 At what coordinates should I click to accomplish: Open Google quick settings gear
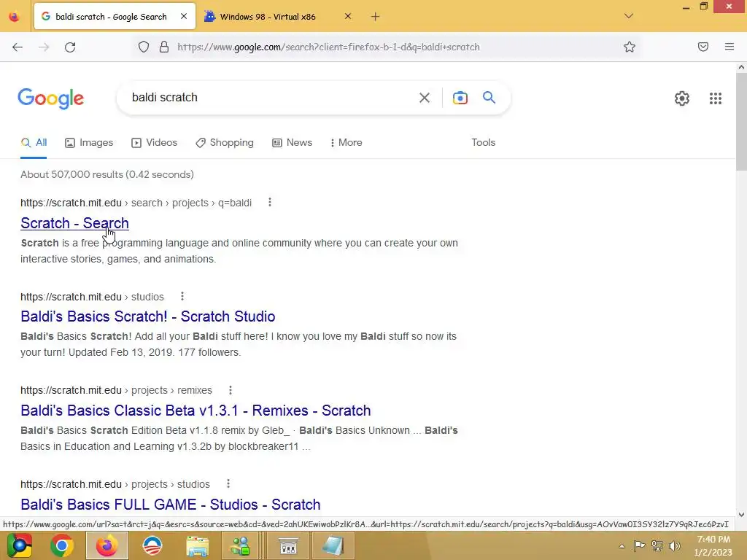coord(682,98)
